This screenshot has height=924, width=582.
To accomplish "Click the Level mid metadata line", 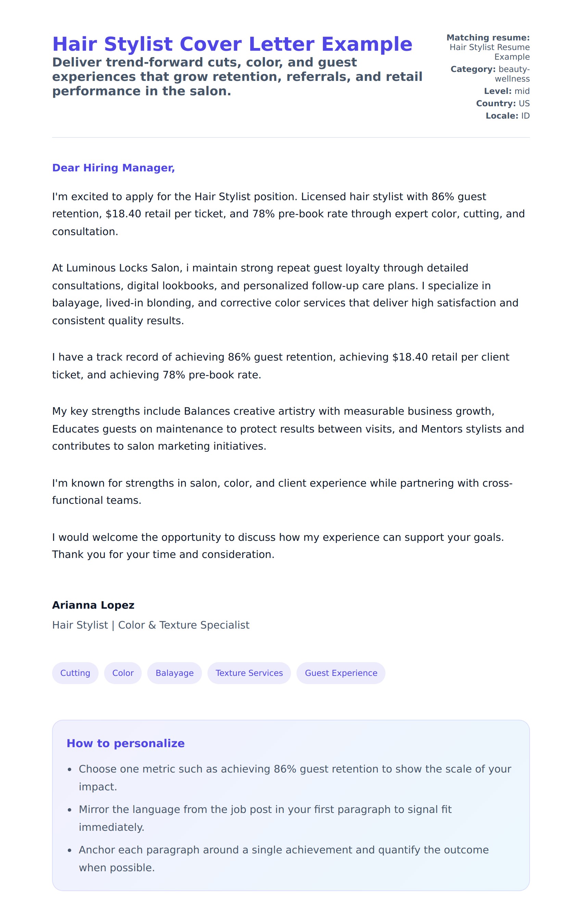I will tap(506, 91).
